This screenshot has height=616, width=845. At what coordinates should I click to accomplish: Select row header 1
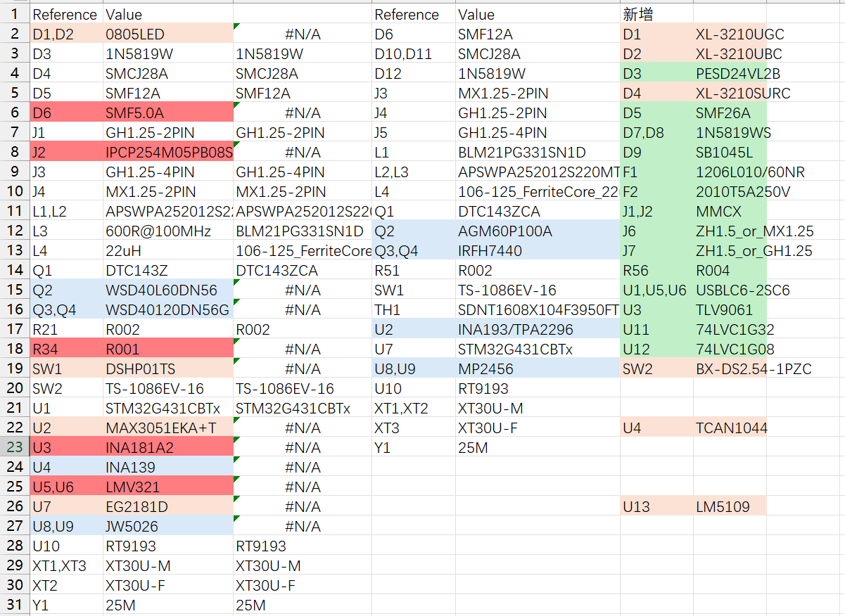pyautogui.click(x=15, y=14)
